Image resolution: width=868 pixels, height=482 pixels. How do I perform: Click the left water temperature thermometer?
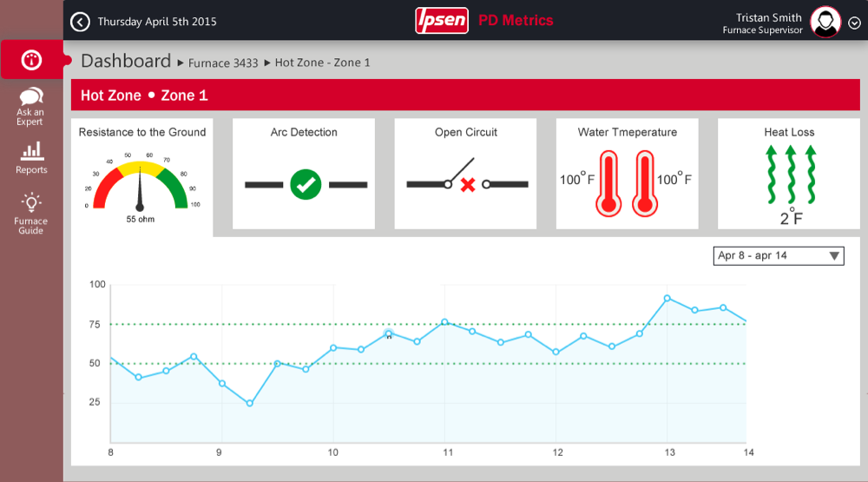608,183
